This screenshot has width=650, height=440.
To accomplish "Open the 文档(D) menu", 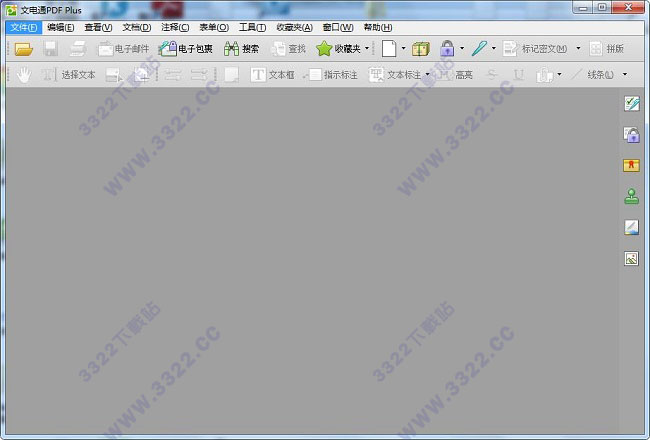I will click(136, 27).
